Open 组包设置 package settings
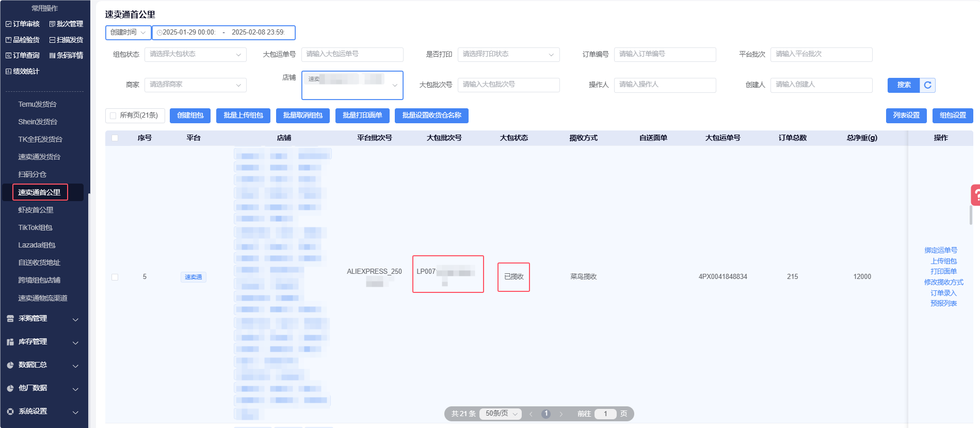This screenshot has height=428, width=980. [953, 116]
